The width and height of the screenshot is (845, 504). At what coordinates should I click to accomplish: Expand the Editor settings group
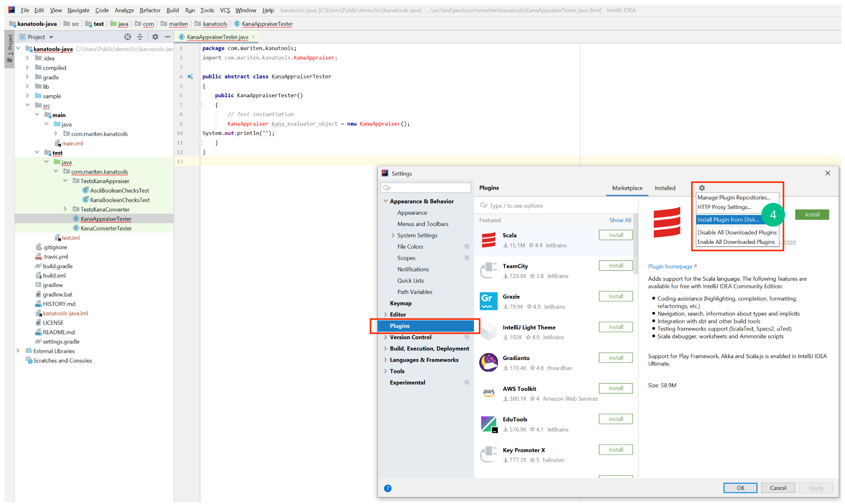385,314
